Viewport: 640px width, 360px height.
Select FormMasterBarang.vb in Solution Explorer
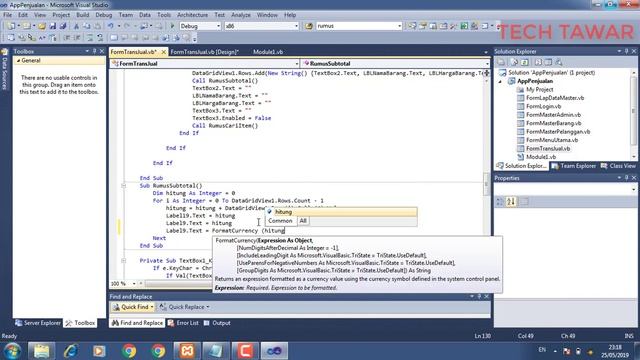pyautogui.click(x=553, y=123)
